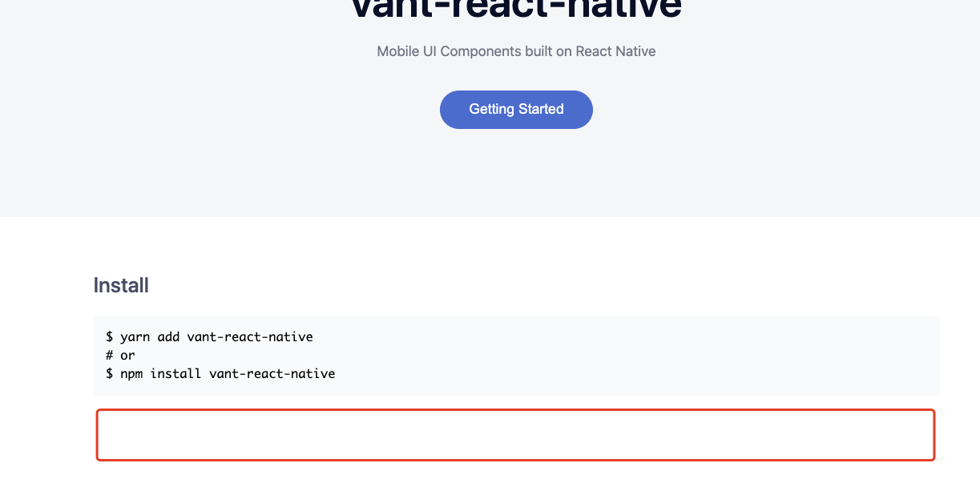This screenshot has width=980, height=479.
Task: Click the empty area inside the red rectangle
Action: tap(516, 434)
